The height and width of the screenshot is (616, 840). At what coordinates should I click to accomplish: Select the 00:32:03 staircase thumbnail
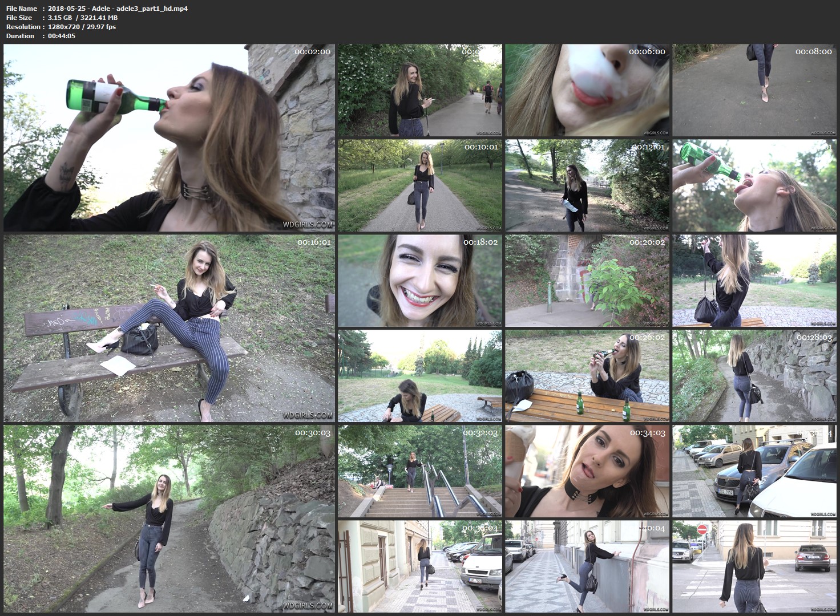[420, 471]
